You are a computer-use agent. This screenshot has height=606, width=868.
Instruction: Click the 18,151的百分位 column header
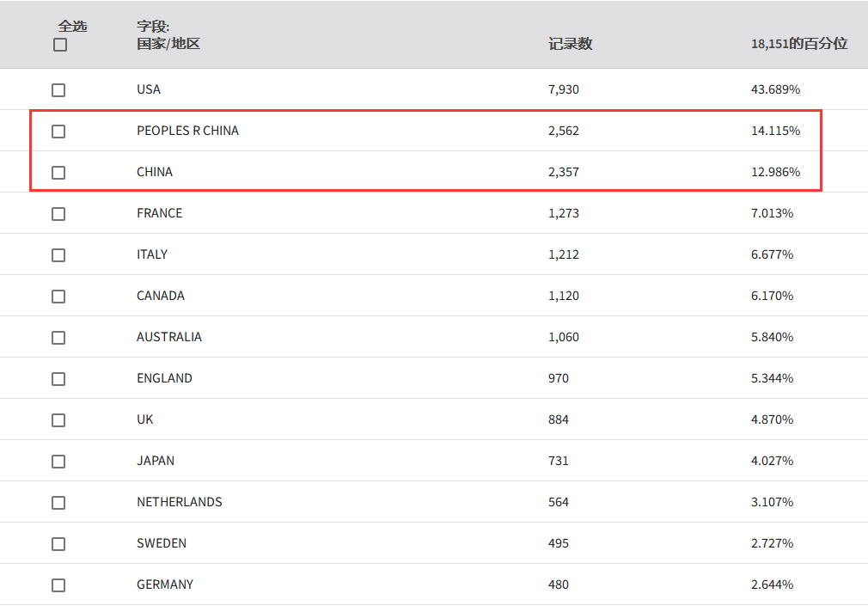[x=798, y=44]
